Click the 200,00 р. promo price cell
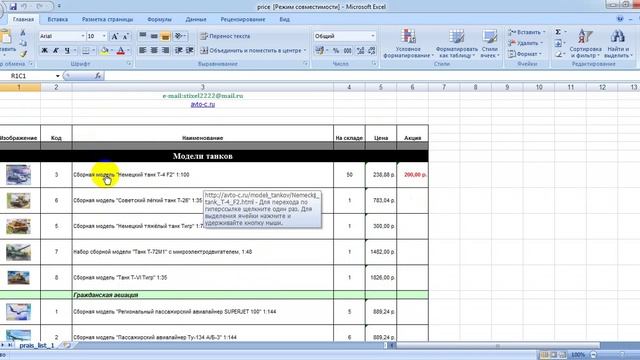The height and width of the screenshot is (360, 640). click(413, 175)
